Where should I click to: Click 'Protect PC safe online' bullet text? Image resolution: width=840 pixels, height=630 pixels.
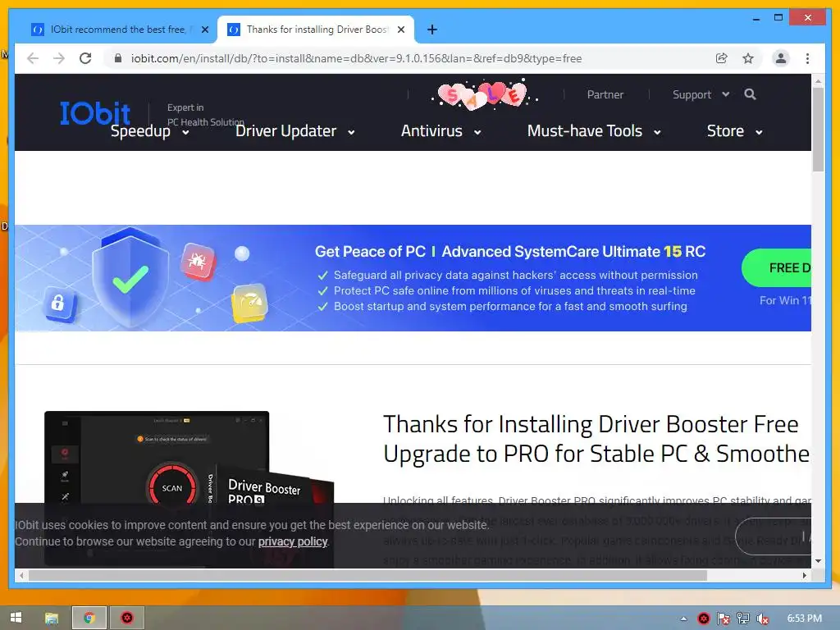pos(514,291)
